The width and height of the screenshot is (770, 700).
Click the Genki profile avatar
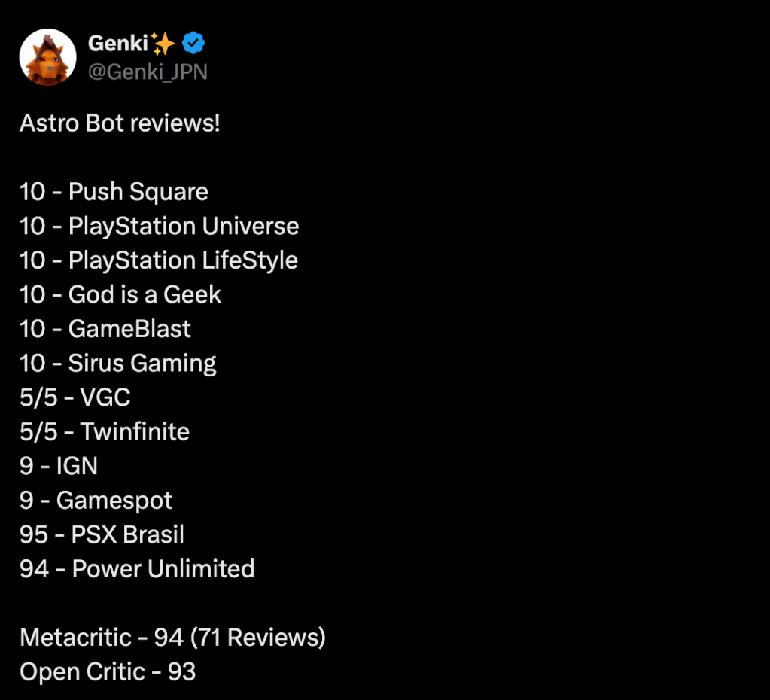point(47,57)
